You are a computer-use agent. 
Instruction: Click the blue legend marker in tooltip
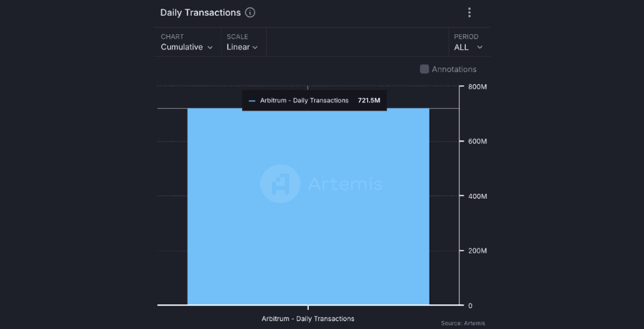[x=252, y=101]
